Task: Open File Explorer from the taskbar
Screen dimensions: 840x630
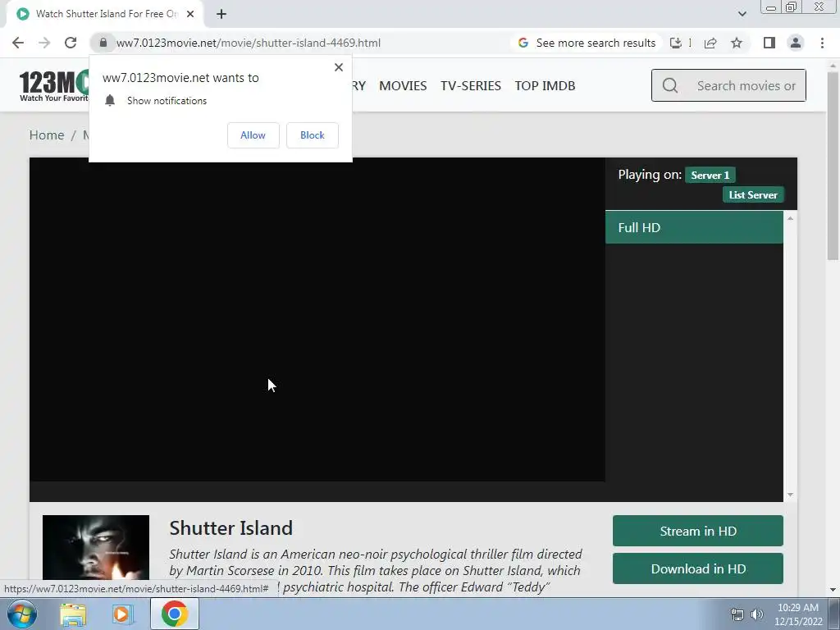Action: 73,614
